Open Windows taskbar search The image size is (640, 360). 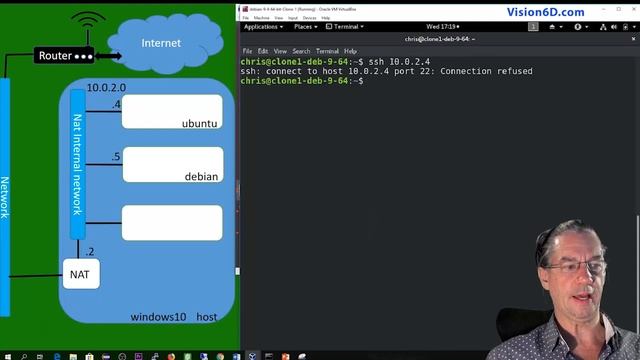pyautogui.click(x=24, y=356)
